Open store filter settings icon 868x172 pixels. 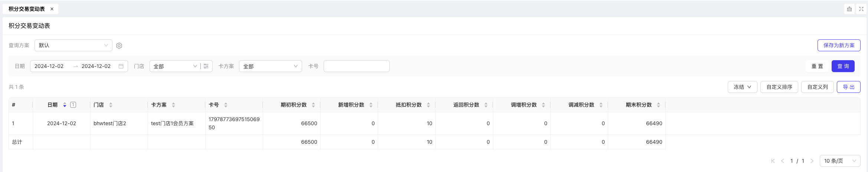coord(206,66)
